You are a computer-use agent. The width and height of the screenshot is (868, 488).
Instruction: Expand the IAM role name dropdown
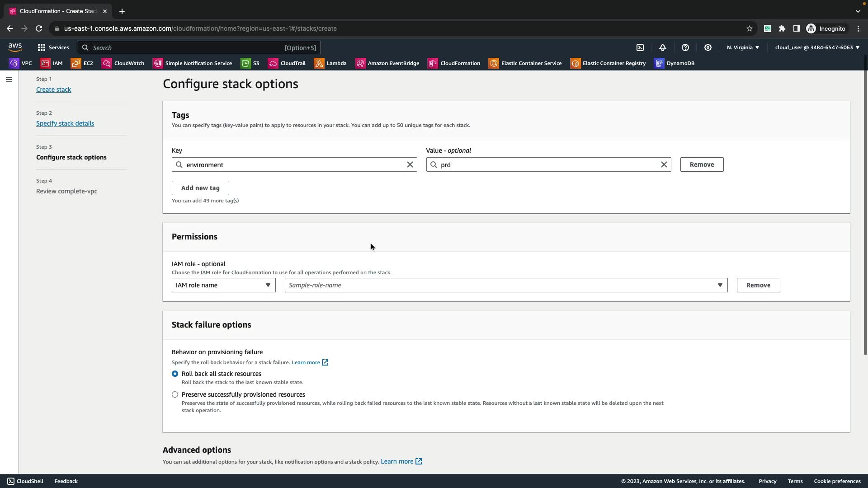coord(223,285)
